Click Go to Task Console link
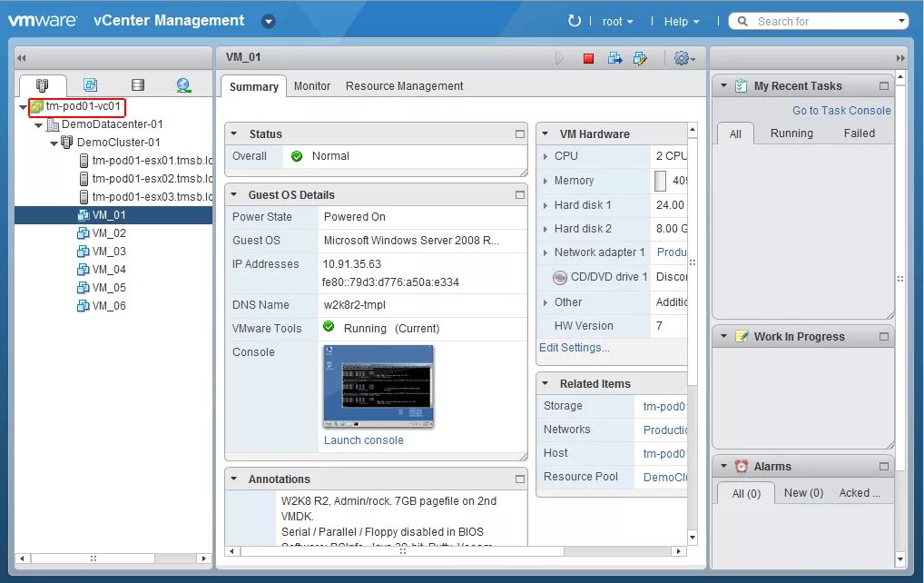This screenshot has width=924, height=583. [x=841, y=110]
